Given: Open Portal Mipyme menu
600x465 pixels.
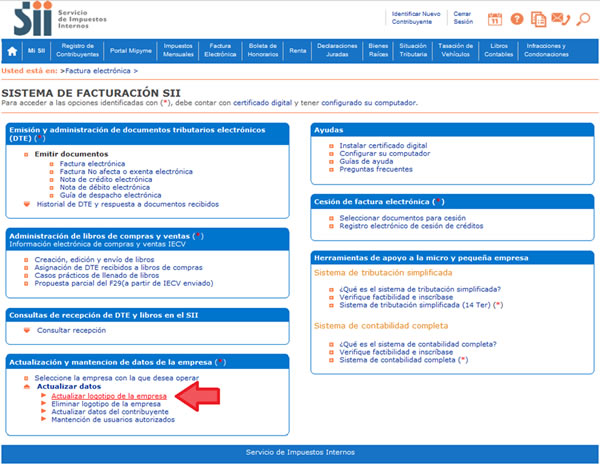Looking at the screenshot, I should point(131,51).
